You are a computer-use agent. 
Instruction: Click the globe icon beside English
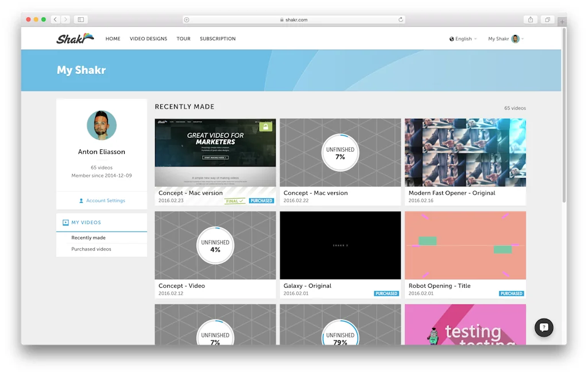point(451,38)
